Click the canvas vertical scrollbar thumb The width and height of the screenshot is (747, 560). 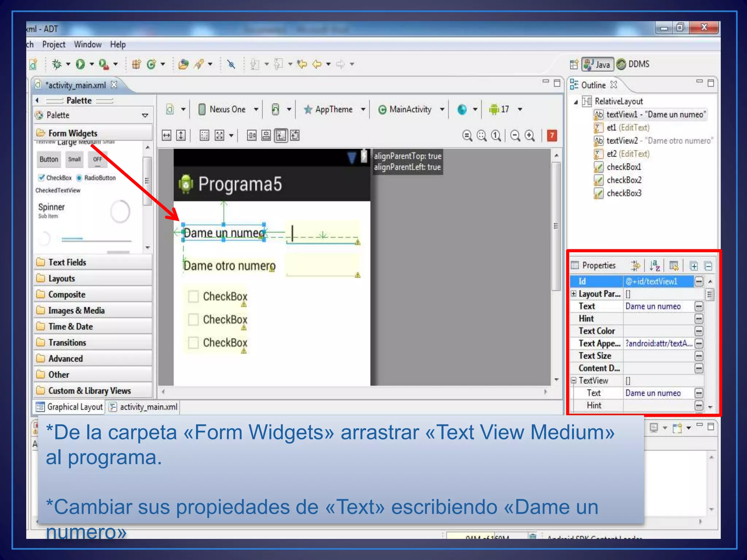[x=556, y=226]
